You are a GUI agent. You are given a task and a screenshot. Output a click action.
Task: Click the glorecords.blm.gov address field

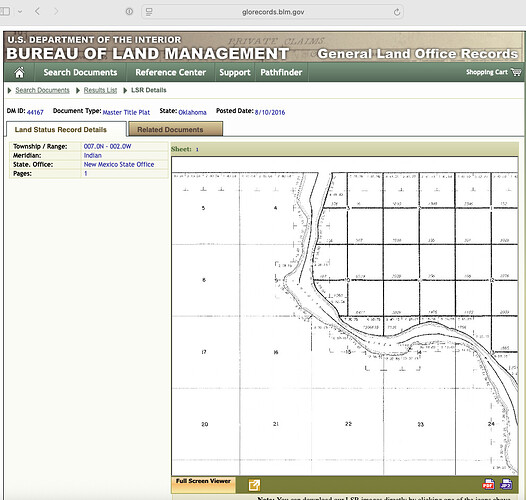[273, 12]
